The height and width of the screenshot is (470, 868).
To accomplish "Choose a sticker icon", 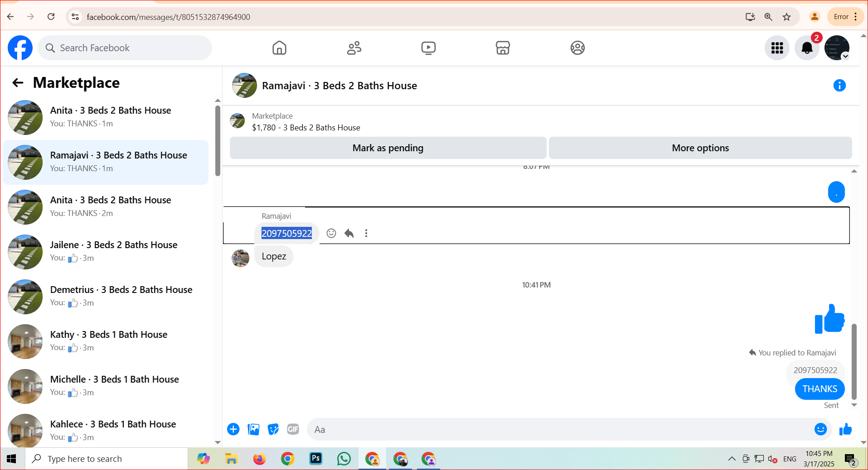I will point(273,429).
